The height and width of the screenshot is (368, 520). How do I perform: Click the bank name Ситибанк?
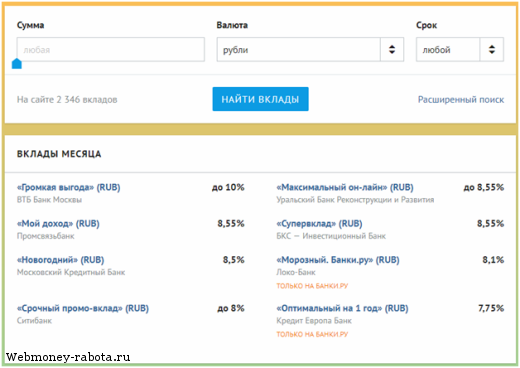pyautogui.click(x=34, y=321)
